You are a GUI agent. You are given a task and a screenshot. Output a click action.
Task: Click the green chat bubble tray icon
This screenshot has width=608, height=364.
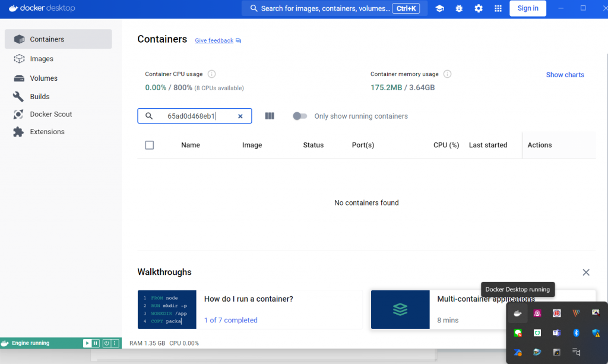(518, 333)
